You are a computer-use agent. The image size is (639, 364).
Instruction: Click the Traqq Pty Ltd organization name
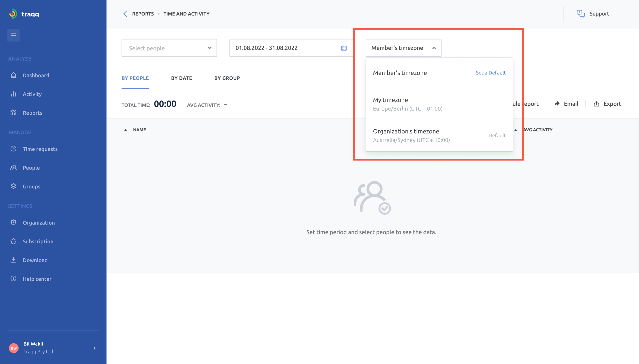38,352
